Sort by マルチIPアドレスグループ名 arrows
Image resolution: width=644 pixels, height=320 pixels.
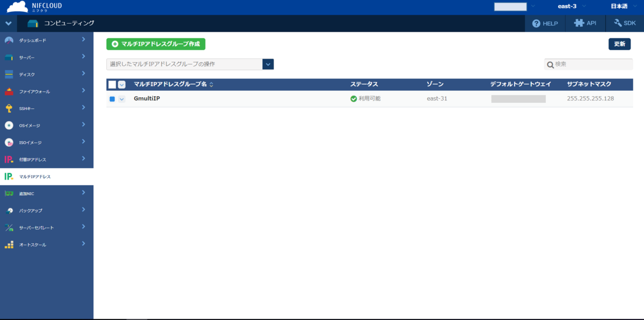(x=211, y=85)
